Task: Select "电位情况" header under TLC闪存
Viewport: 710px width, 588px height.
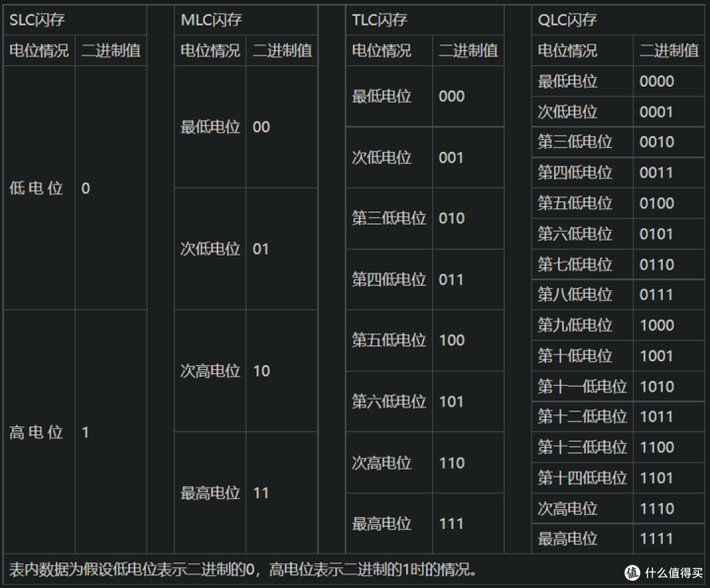Action: point(382,50)
